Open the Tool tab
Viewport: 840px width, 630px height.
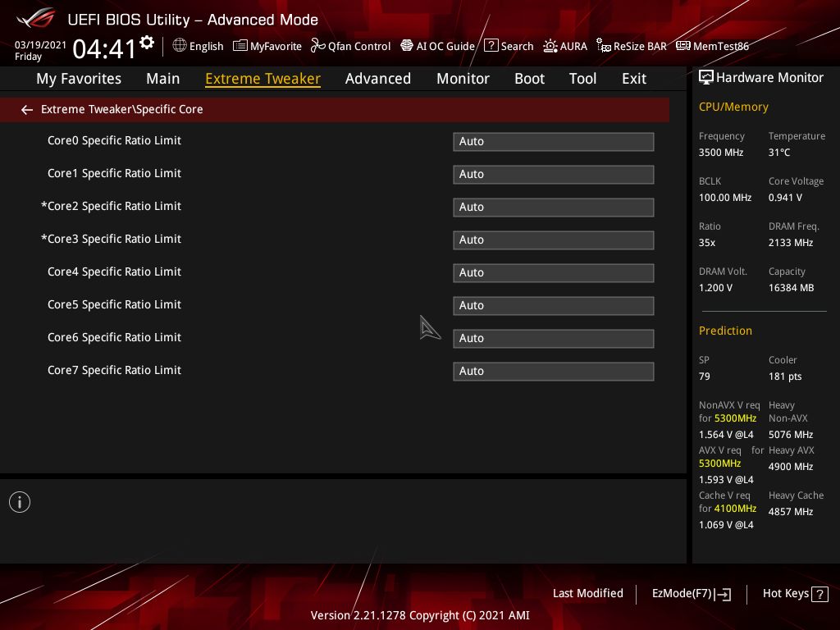(583, 79)
